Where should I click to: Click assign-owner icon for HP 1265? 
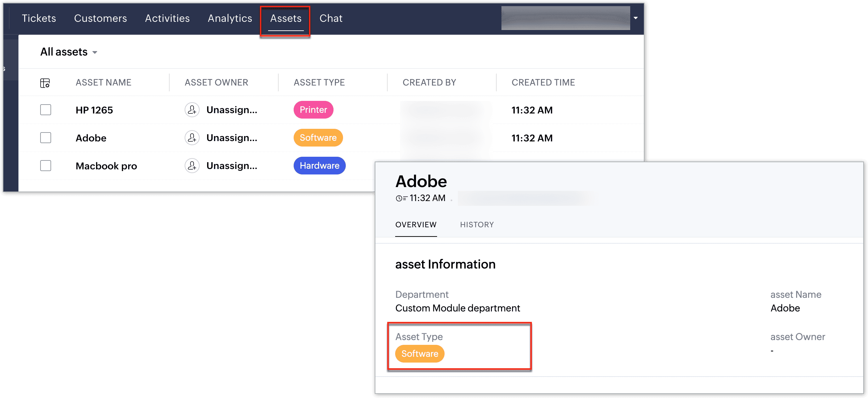point(192,110)
